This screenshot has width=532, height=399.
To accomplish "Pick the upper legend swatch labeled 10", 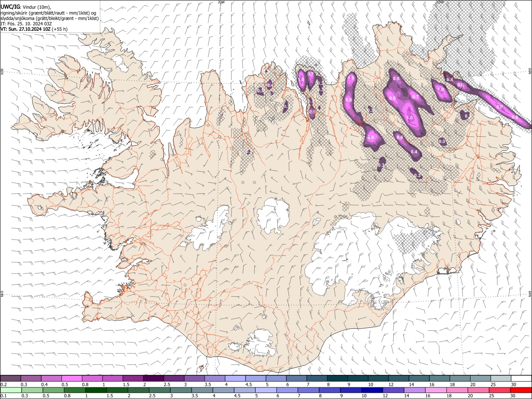I will (x=378, y=378).
